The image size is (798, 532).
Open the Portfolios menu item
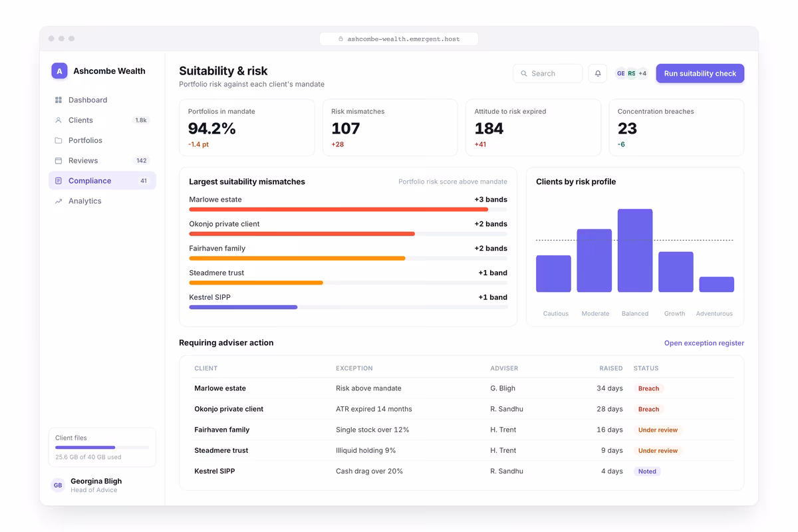click(x=102, y=140)
